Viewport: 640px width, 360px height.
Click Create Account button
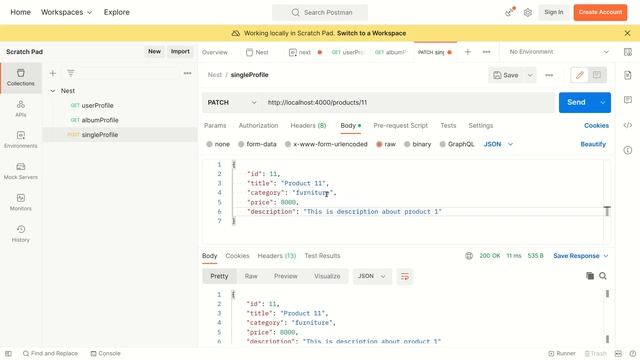(600, 12)
